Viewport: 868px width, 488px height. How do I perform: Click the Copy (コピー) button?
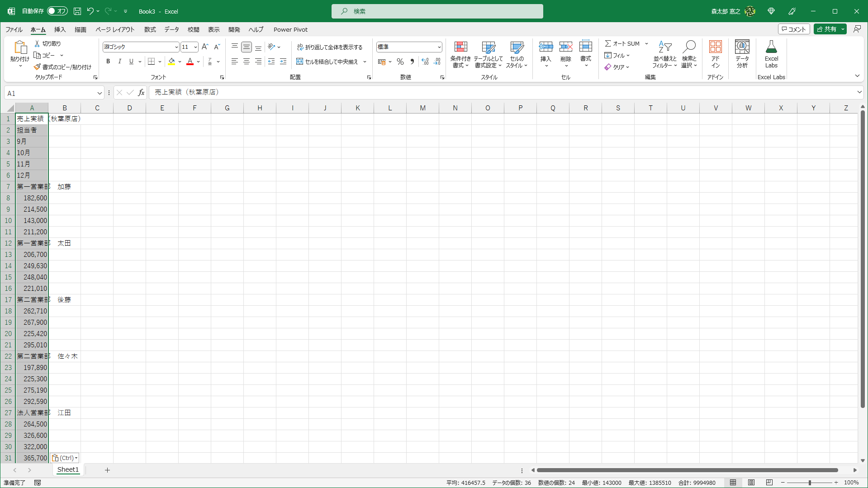click(44, 55)
